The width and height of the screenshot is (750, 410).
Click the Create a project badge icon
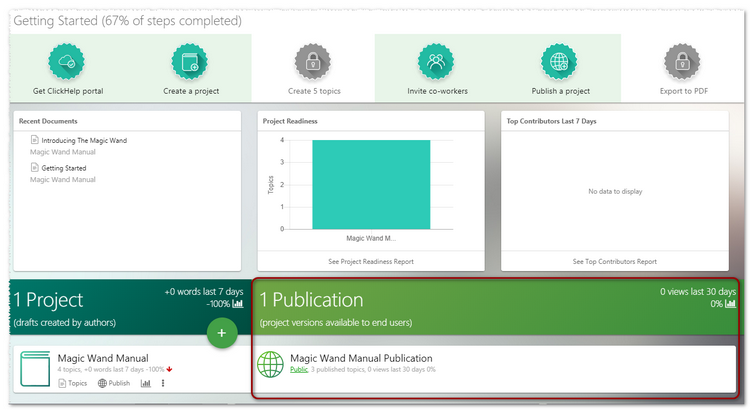coord(190,62)
